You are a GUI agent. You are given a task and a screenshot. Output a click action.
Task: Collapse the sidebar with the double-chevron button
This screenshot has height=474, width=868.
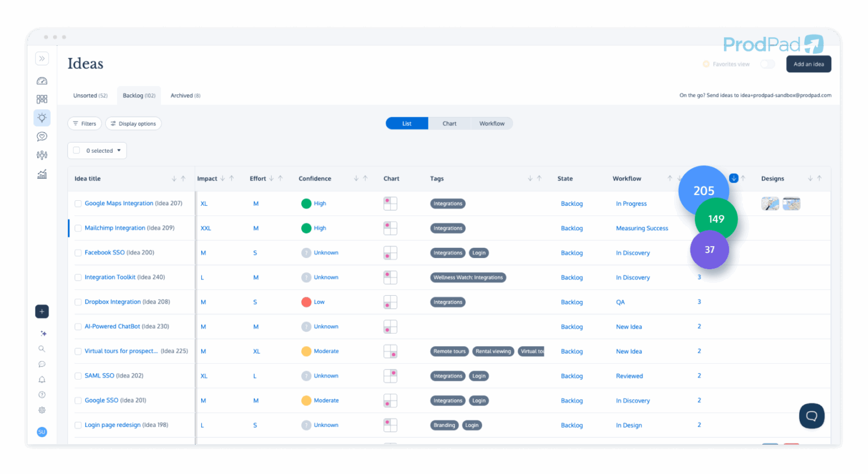click(x=42, y=58)
